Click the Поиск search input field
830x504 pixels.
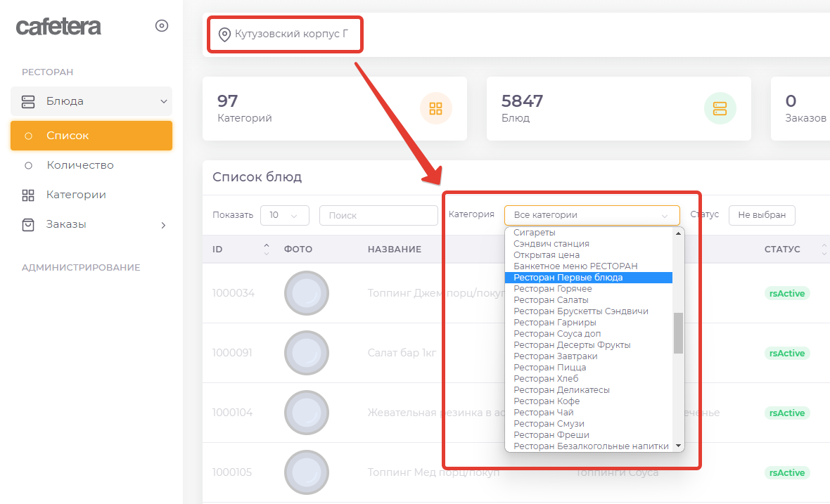[378, 215]
